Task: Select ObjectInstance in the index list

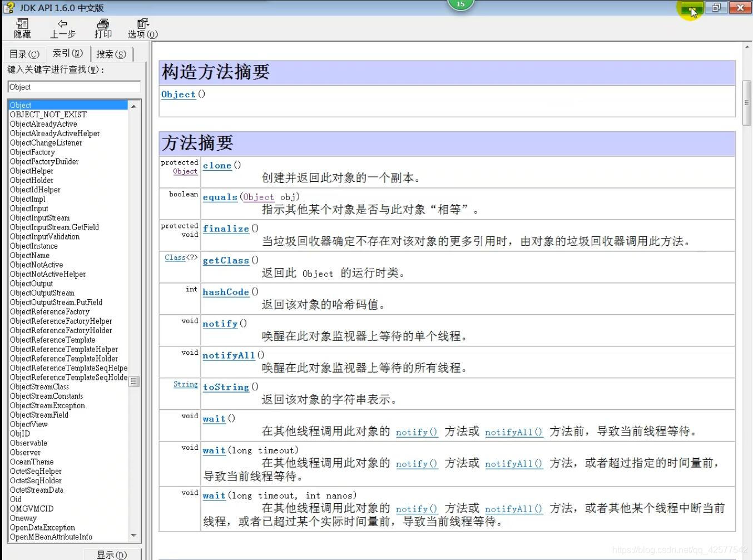Action: click(33, 246)
